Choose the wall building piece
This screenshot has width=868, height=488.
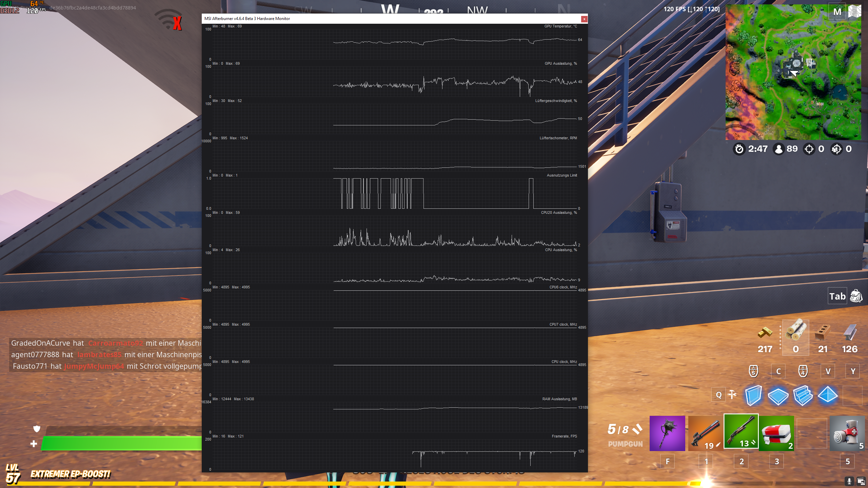[x=753, y=395]
